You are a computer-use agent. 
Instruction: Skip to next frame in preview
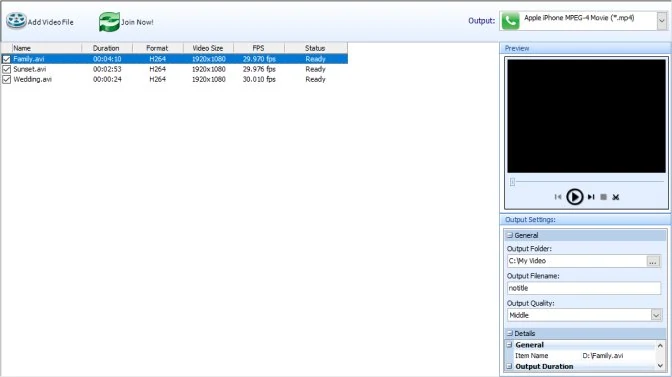(591, 197)
